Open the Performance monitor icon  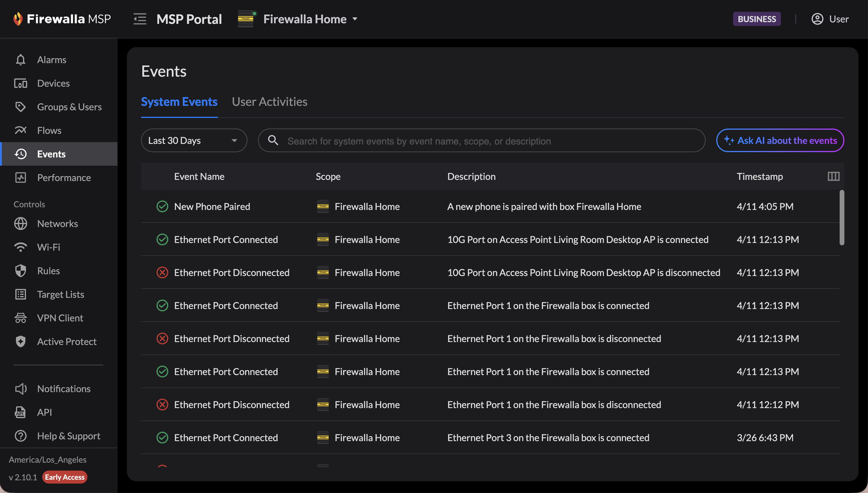tap(20, 178)
